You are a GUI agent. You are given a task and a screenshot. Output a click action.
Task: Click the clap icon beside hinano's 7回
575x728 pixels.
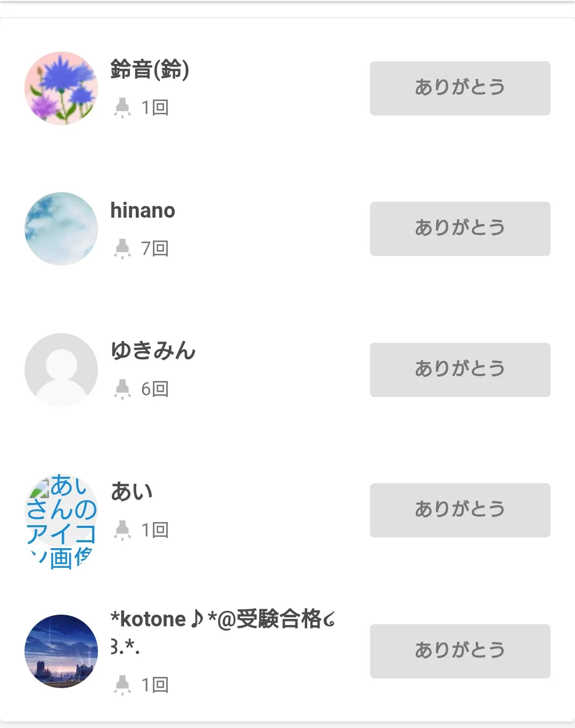tap(122, 249)
